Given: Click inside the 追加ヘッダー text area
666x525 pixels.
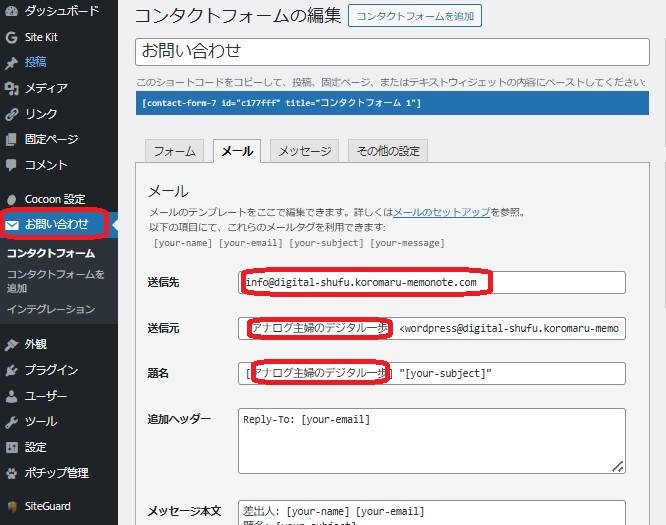Looking at the screenshot, I should [x=432, y=440].
